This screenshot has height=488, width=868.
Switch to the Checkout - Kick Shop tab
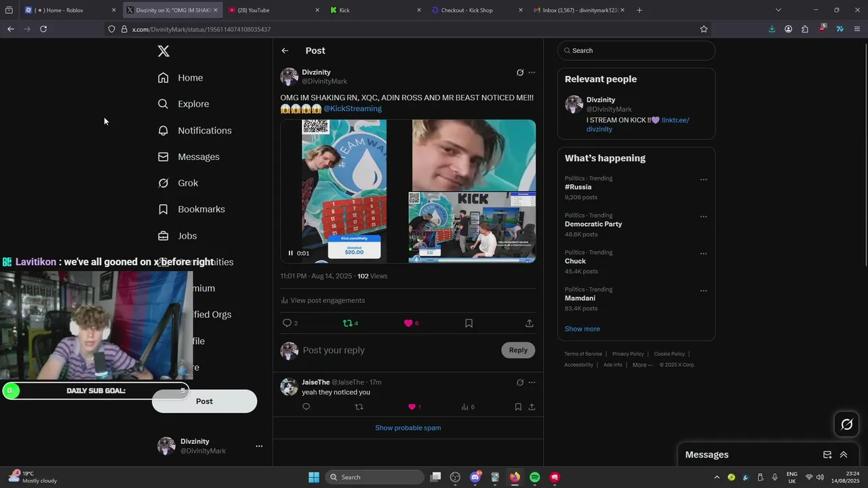pos(476,10)
